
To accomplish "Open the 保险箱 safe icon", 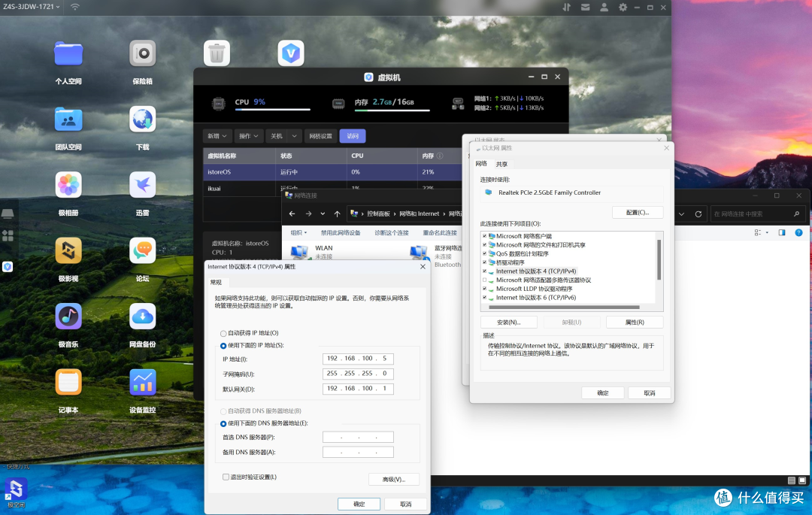I will point(142,53).
